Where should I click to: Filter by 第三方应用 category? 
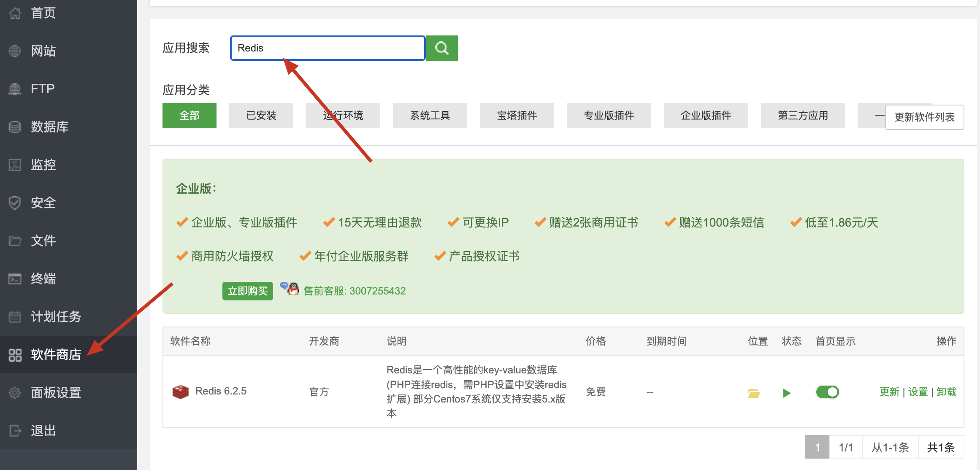[802, 116]
